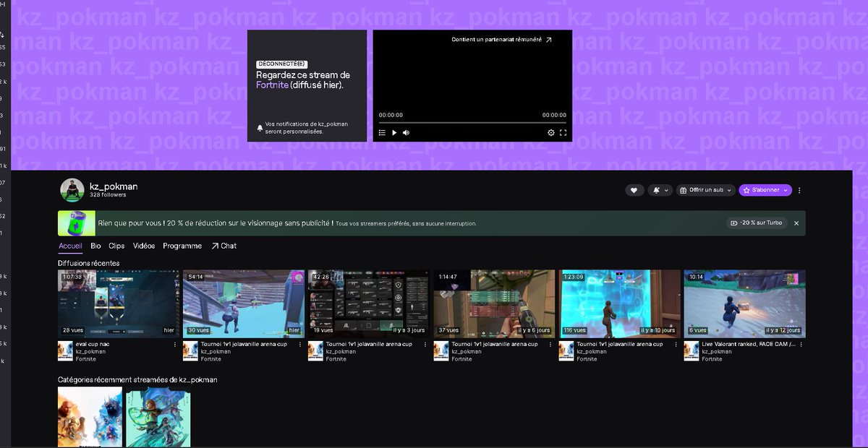Open options menu for 37 vues Tournoi video
868x448 pixels.
550,345
